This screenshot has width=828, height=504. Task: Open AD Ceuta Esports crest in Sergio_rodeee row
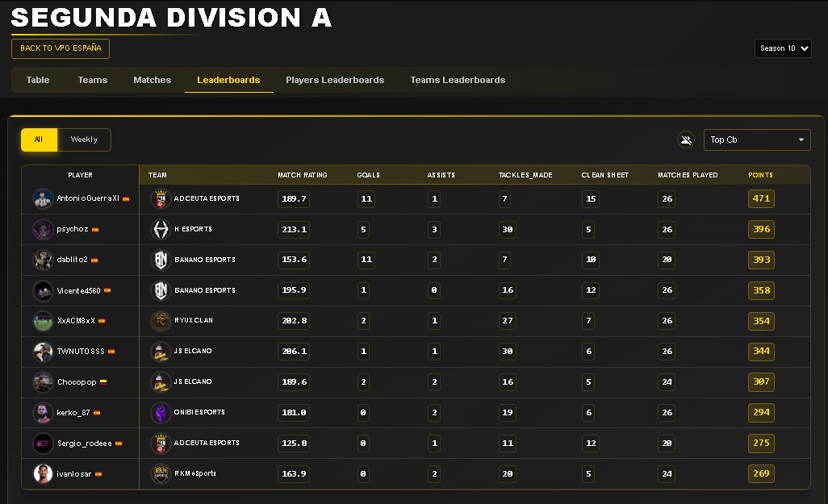tap(161, 444)
